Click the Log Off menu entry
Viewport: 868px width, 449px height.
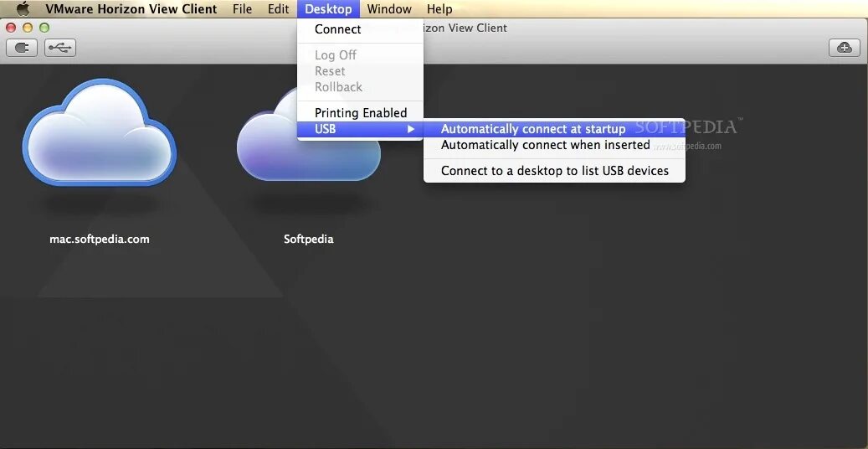click(361, 55)
